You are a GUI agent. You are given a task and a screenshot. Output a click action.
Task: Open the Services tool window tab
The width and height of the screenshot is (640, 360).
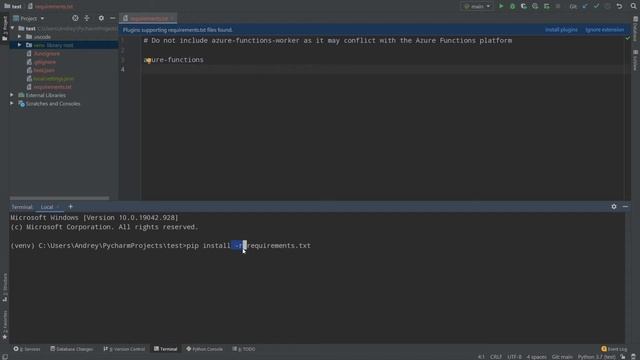point(27,349)
